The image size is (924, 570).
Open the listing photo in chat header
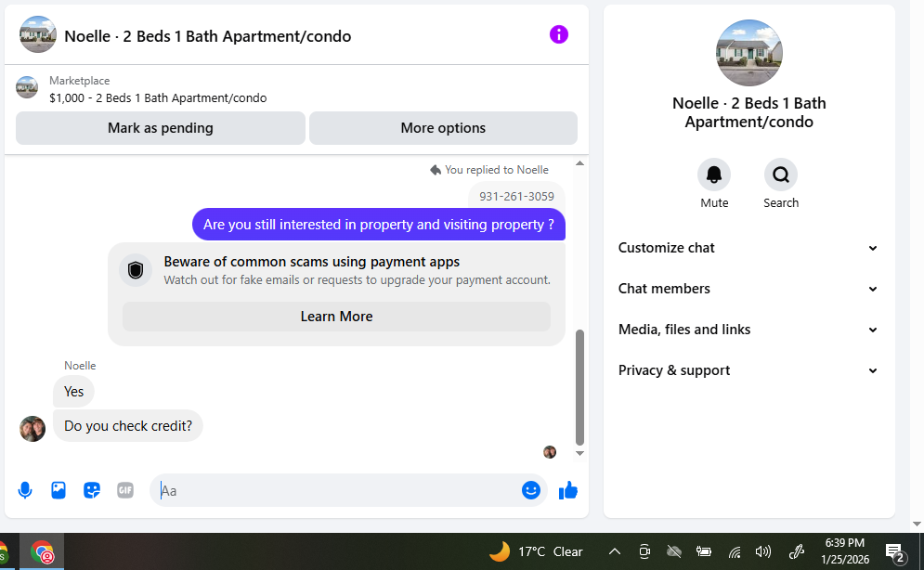pos(38,34)
